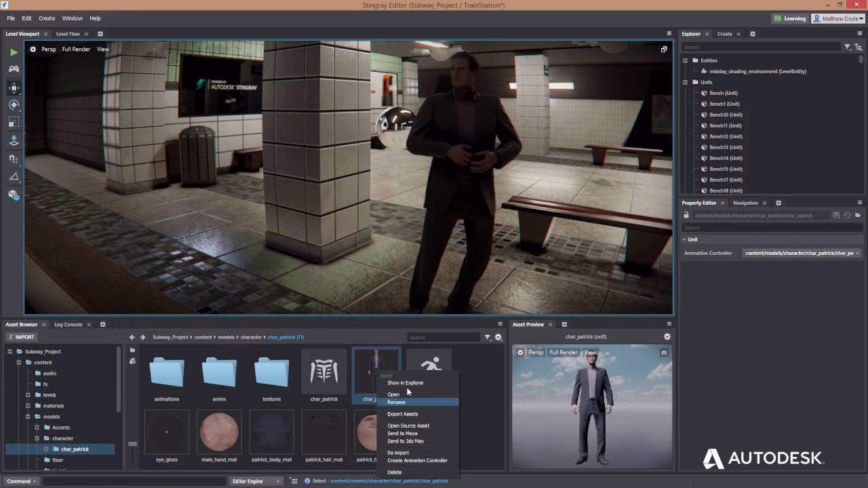
Task: Open the Command dropdown
Action: (22, 481)
